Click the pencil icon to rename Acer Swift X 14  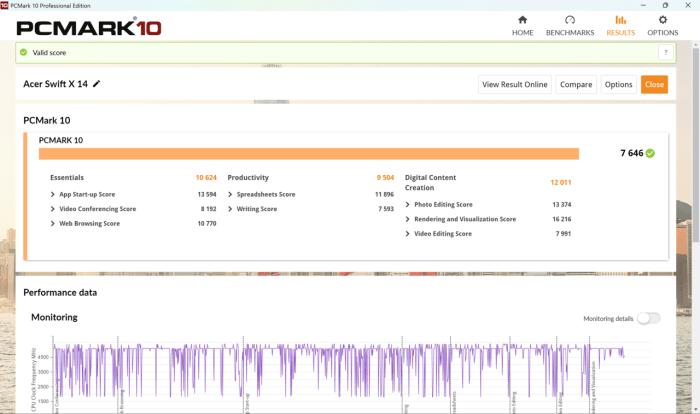click(96, 84)
